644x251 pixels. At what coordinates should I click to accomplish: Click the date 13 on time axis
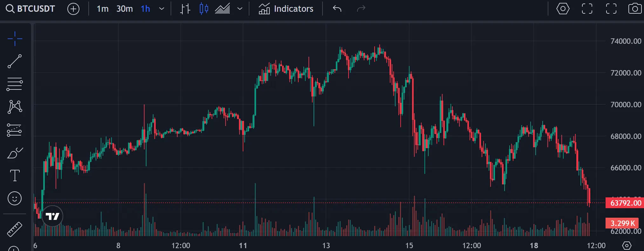pyautogui.click(x=326, y=246)
